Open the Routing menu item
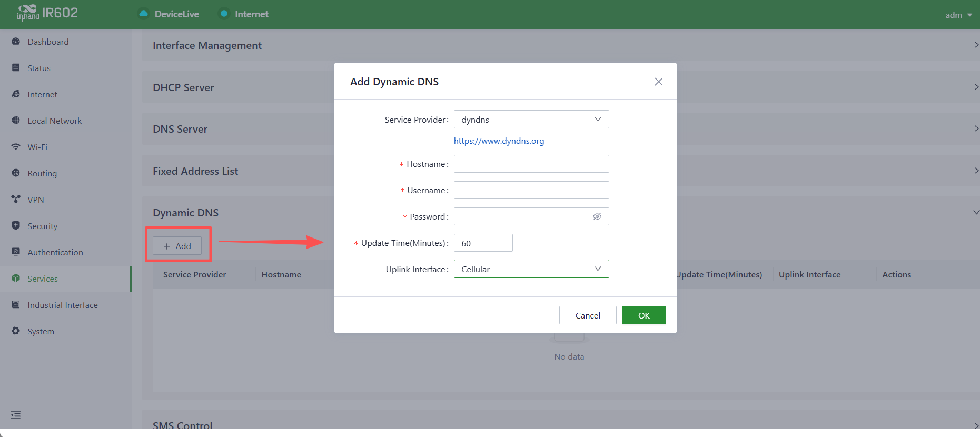Image resolution: width=980 pixels, height=437 pixels. tap(65, 173)
